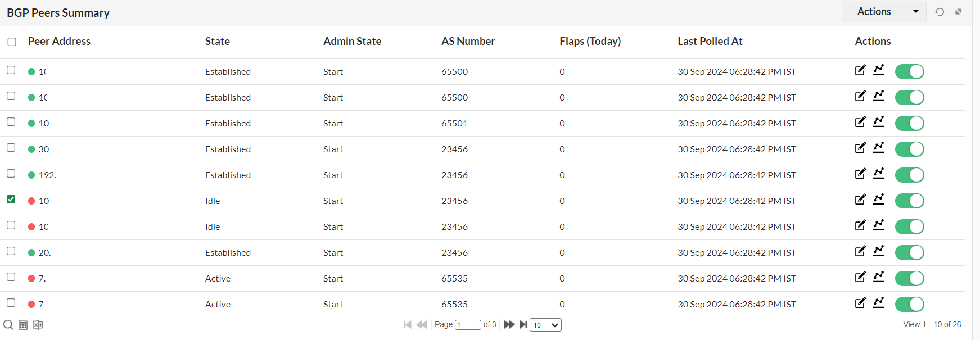The height and width of the screenshot is (340, 980).
Task: Uncheck the selected Idle peer row
Action: pyautogui.click(x=11, y=200)
